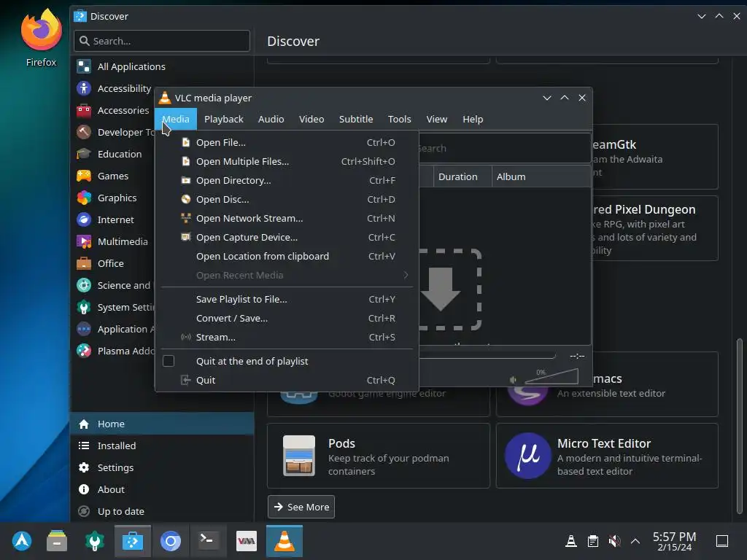The width and height of the screenshot is (747, 560).
Task: Choose Quit from the Media menu
Action: tap(287, 380)
